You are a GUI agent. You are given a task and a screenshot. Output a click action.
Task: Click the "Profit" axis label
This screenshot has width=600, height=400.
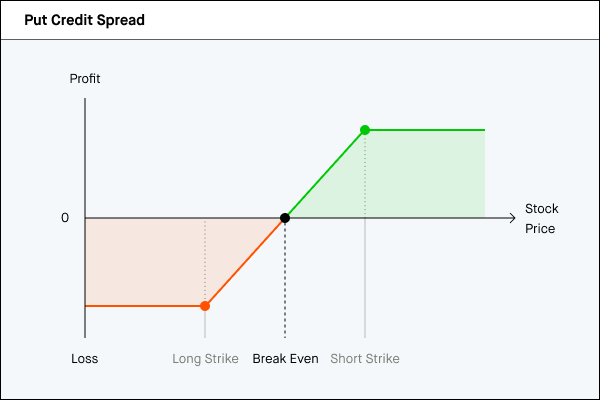click(85, 78)
